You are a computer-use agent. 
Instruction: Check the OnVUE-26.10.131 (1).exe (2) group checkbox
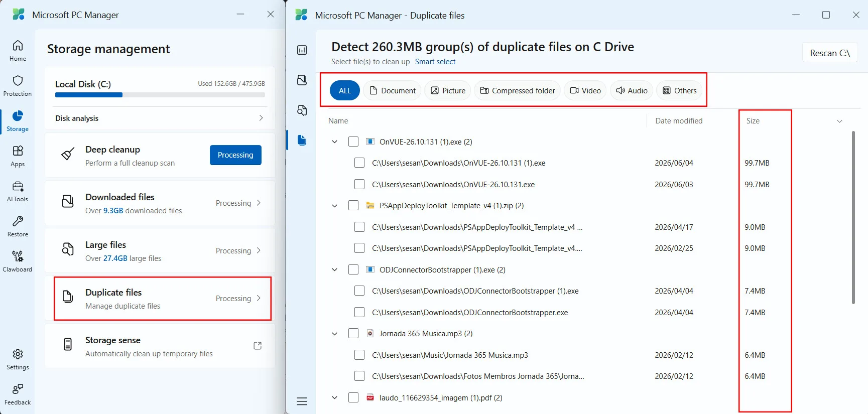pyautogui.click(x=353, y=142)
